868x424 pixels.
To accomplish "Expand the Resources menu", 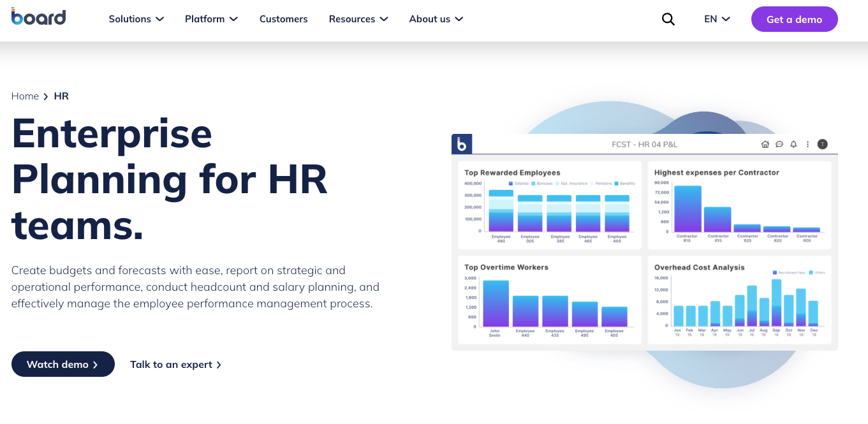I will point(358,19).
